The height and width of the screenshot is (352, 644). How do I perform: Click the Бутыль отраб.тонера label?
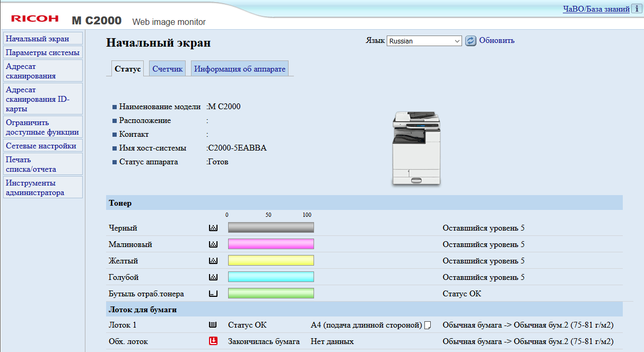(146, 294)
